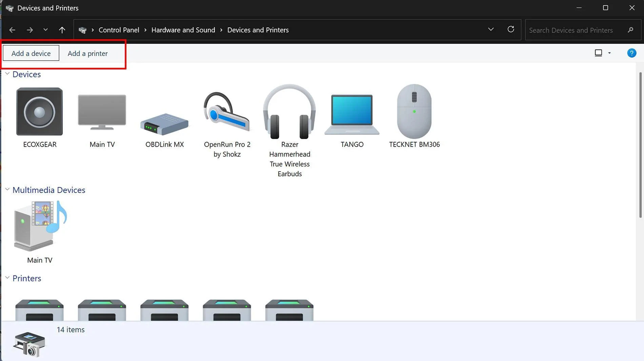Viewport: 644px width, 361px height.
Task: Click the Help question mark icon
Action: [631, 53]
